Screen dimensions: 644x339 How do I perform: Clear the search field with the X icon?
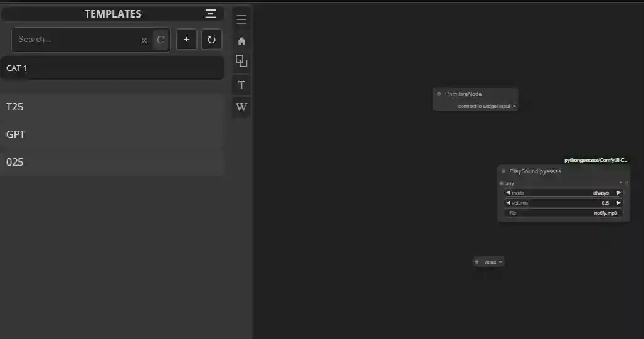click(x=144, y=40)
